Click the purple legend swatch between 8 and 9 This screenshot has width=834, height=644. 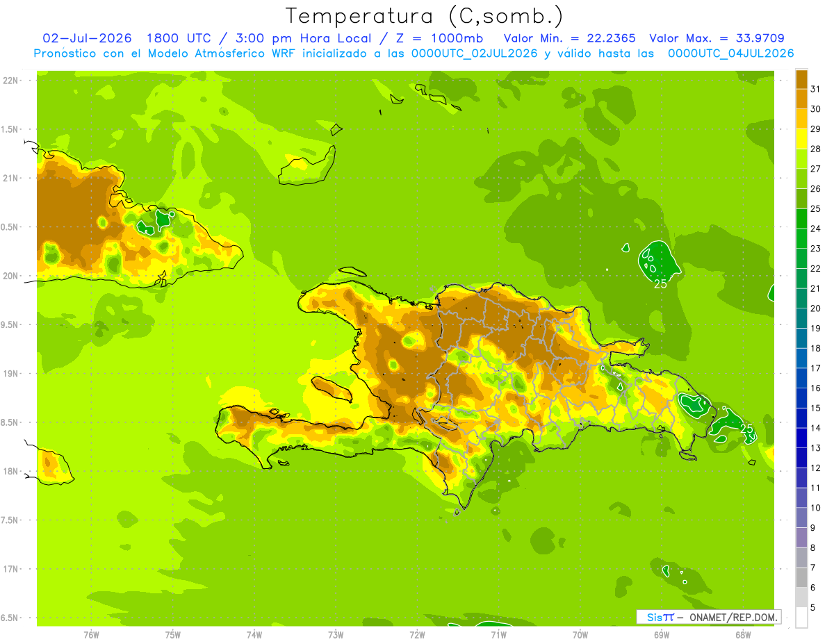click(x=801, y=538)
